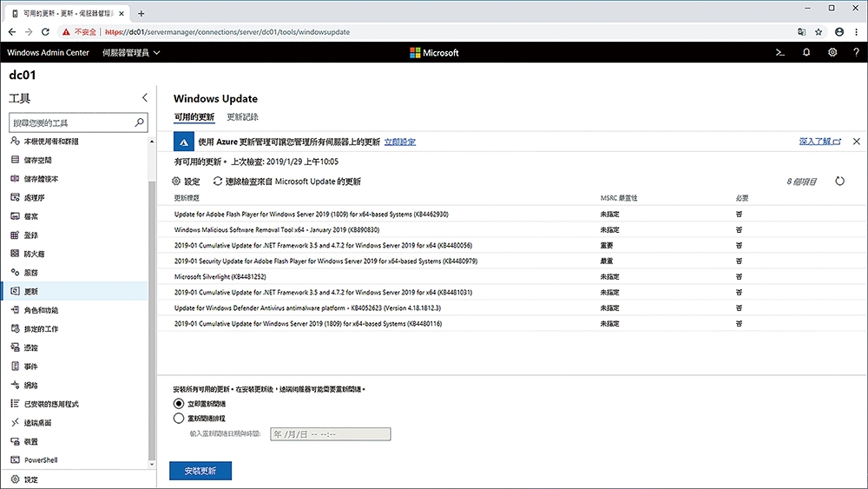Open the help question mark icon
Image resolution: width=868 pixels, height=489 pixels.
pos(856,53)
